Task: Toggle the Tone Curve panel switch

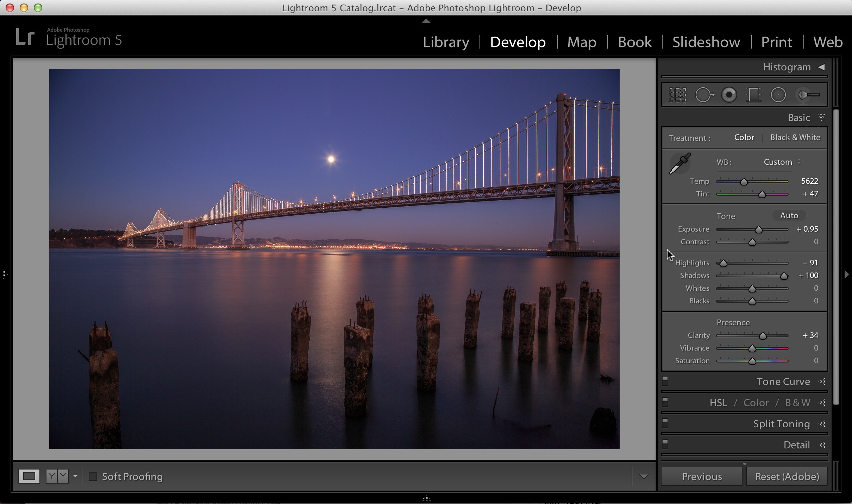Action: coord(665,381)
